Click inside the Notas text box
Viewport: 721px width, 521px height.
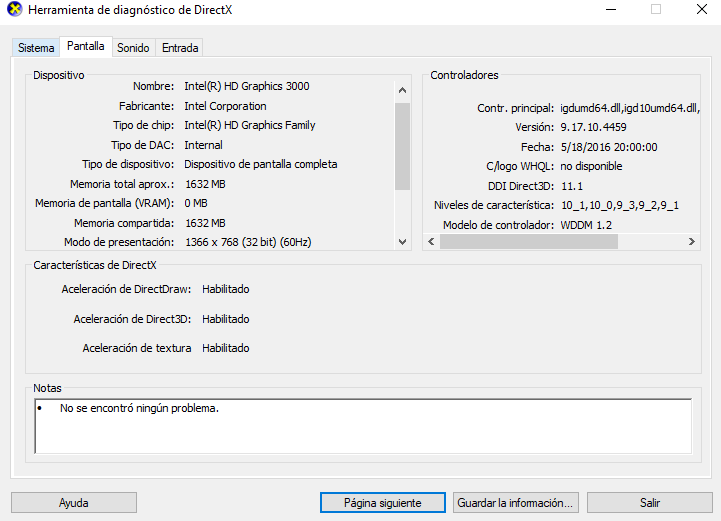363,426
